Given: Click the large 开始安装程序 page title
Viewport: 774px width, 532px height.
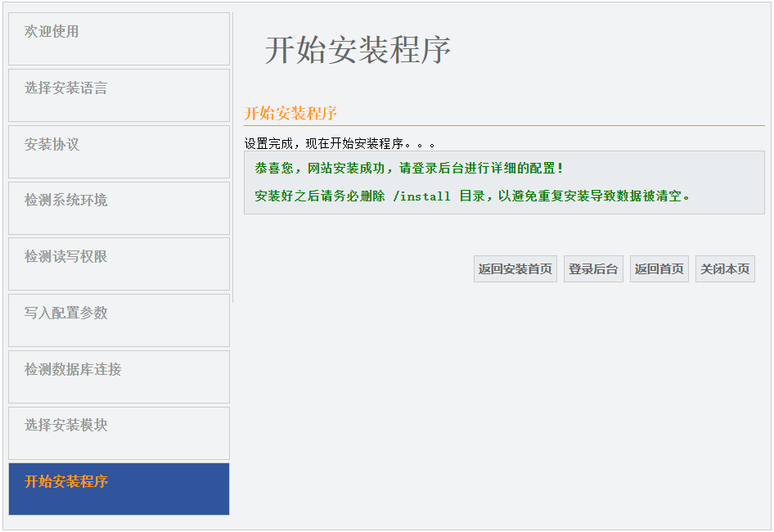Looking at the screenshot, I should [358, 51].
